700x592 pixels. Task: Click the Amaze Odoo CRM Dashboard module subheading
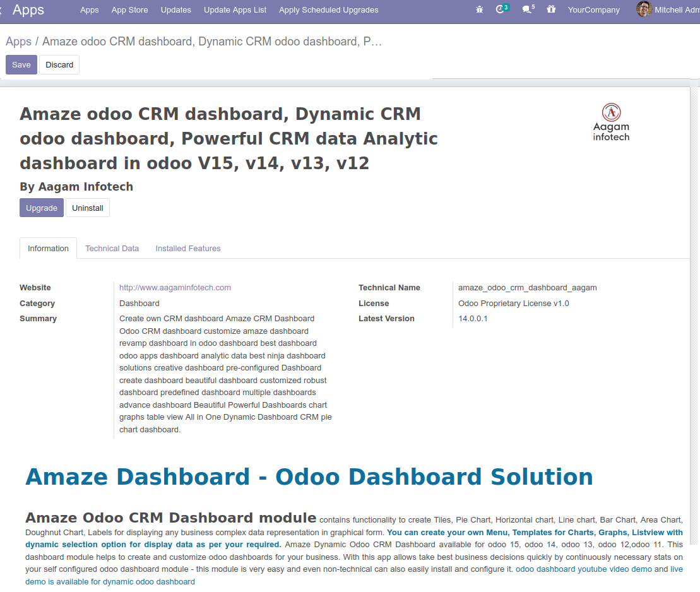pyautogui.click(x=171, y=518)
